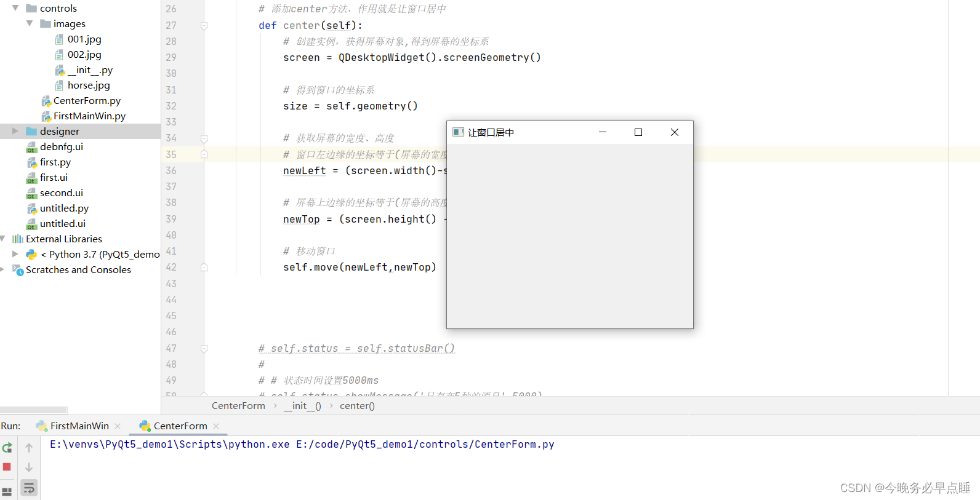Open first.py file
980x500 pixels.
click(55, 162)
